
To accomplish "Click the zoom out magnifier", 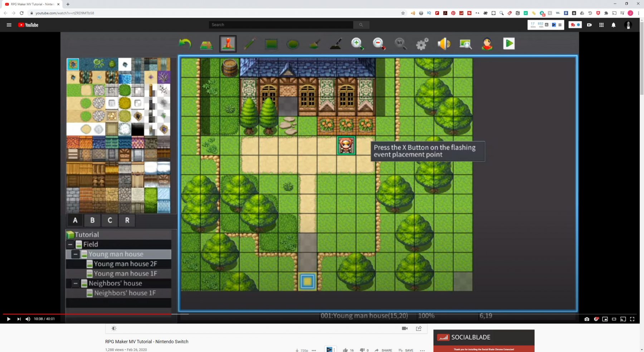I will pyautogui.click(x=379, y=44).
